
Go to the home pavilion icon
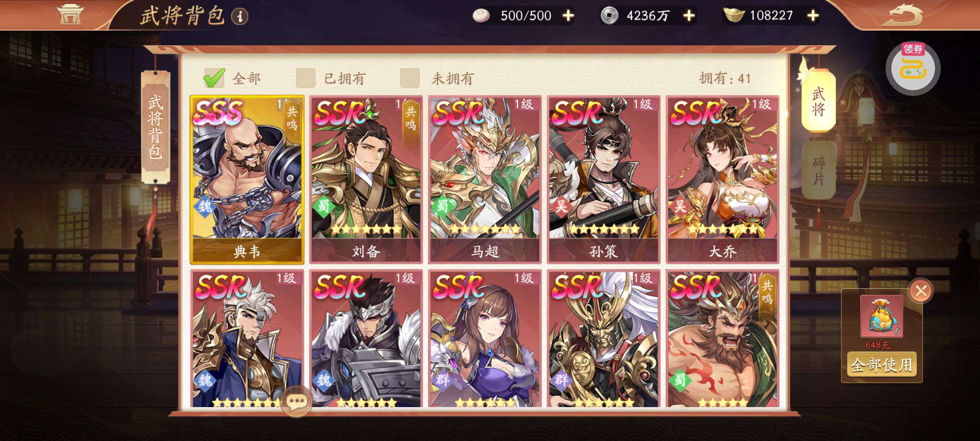[x=70, y=14]
